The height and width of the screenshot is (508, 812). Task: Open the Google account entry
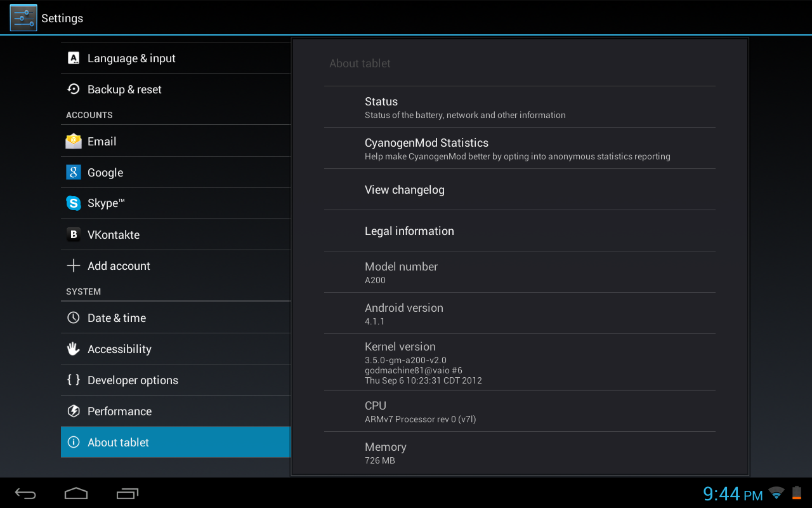pos(176,172)
